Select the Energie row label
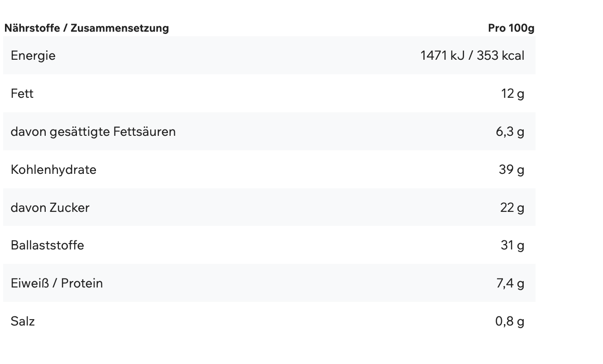Viewport: 603px width, 364px height. pos(33,56)
